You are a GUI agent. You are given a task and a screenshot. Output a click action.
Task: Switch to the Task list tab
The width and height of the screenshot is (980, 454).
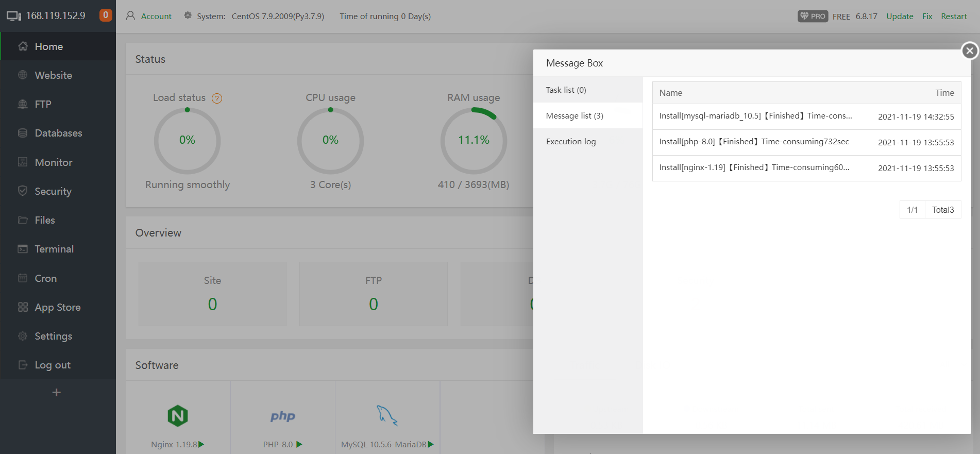[566, 90]
